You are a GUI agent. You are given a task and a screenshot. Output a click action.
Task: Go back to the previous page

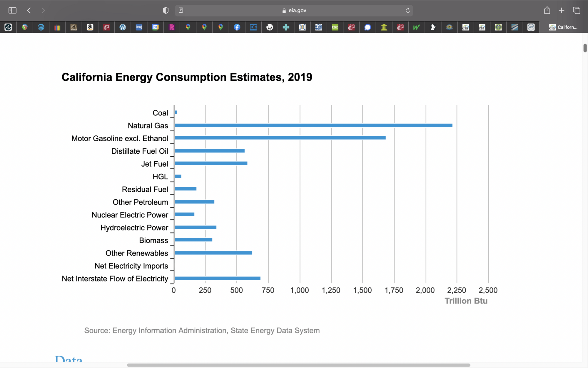tap(29, 11)
